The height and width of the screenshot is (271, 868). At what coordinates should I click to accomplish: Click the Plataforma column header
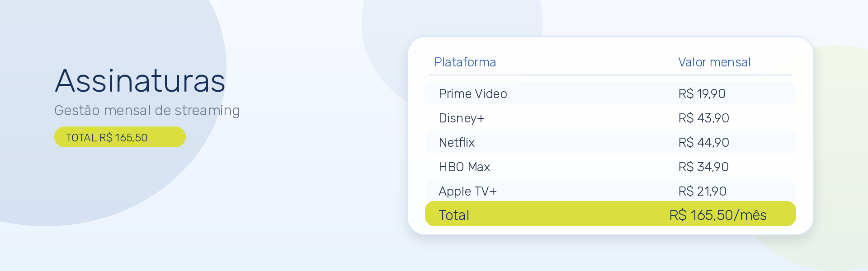tap(465, 62)
